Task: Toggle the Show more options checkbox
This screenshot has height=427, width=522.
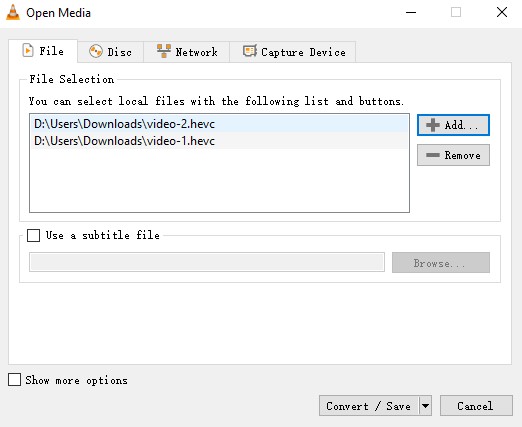Action: [14, 380]
